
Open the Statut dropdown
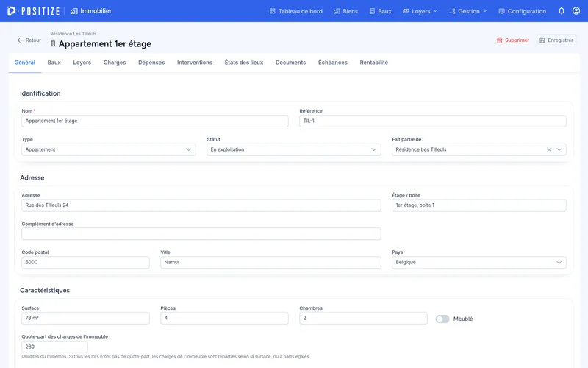tap(293, 149)
